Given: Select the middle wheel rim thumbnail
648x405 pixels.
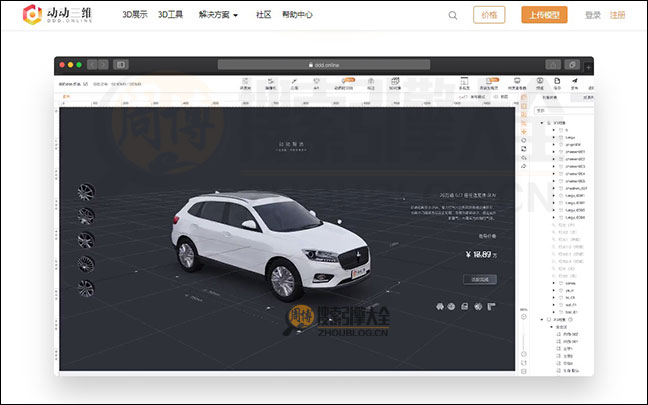Looking at the screenshot, I should pos(86,241).
